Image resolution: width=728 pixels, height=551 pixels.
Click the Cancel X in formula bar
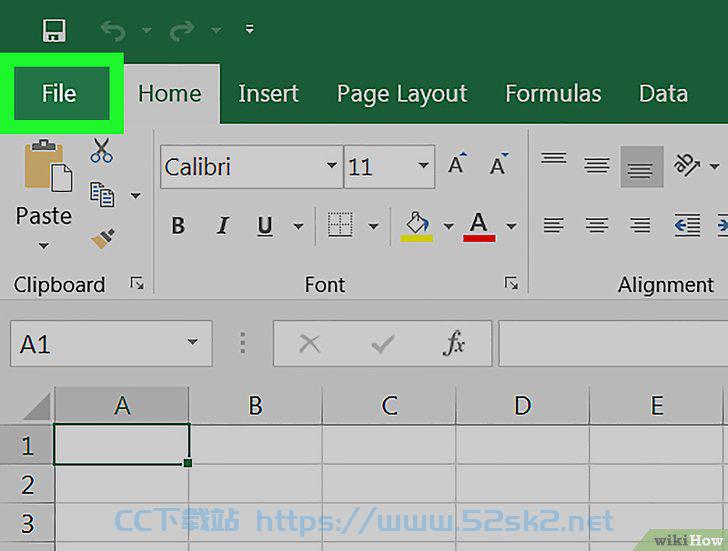pos(310,344)
